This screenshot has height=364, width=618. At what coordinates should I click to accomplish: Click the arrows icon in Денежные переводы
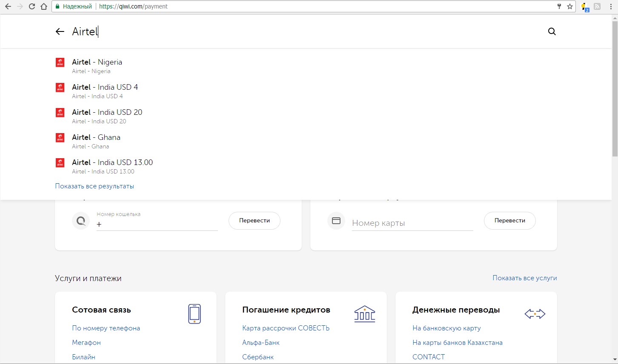[535, 314]
